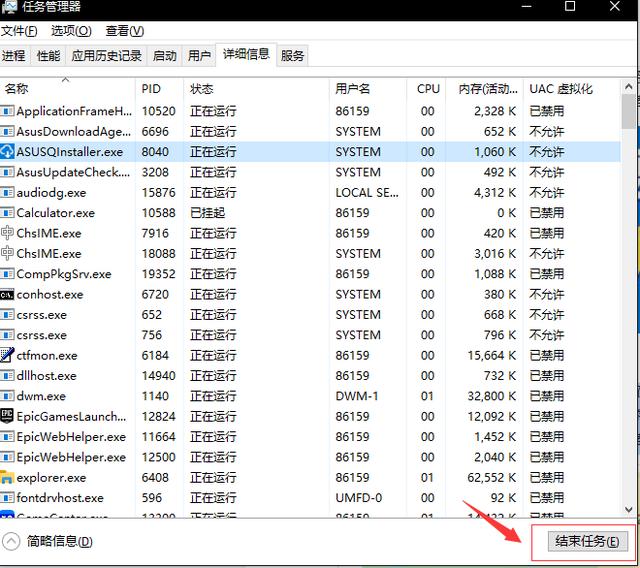Click the 32,800 K memory value
The image size is (640, 568).
pyautogui.click(x=491, y=396)
